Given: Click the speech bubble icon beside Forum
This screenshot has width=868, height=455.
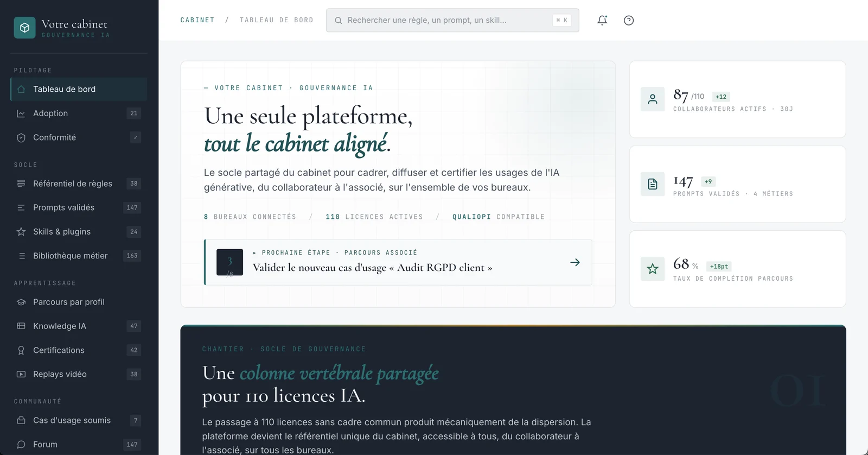Looking at the screenshot, I should pos(21,444).
